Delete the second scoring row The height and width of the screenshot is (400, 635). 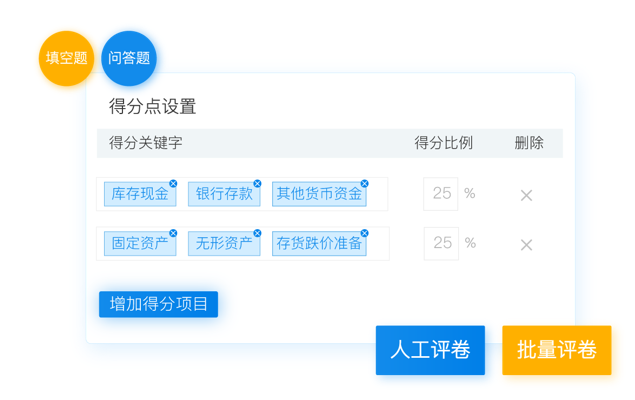[526, 244]
